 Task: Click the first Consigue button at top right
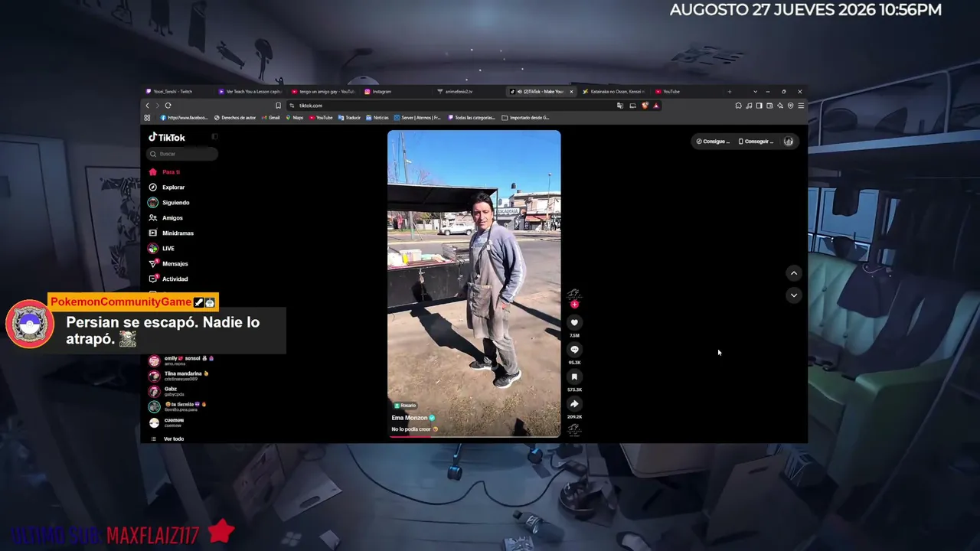[x=713, y=142]
